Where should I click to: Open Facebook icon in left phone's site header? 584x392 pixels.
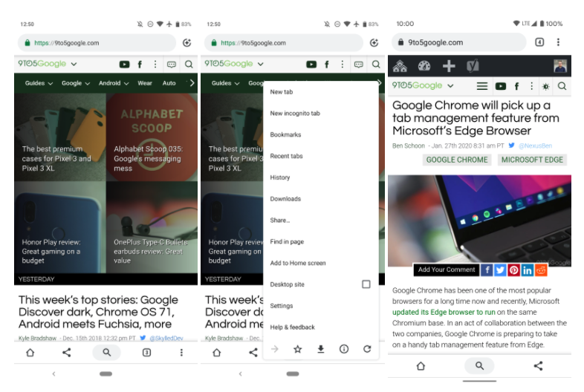[140, 65]
